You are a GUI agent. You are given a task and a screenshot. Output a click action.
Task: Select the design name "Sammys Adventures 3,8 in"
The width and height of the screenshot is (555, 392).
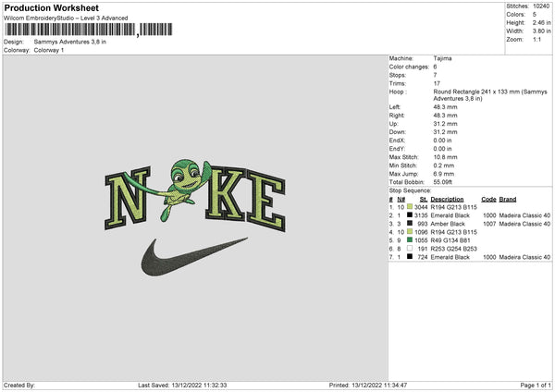point(69,42)
